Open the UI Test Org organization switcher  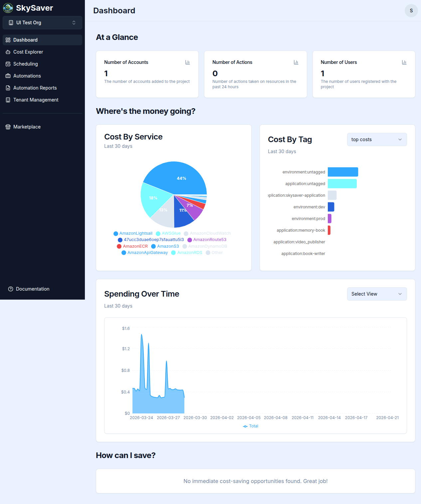click(42, 23)
